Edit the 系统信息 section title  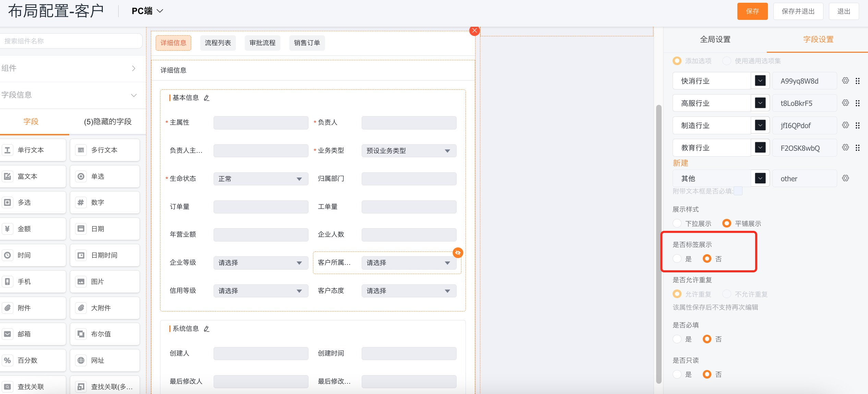pyautogui.click(x=206, y=329)
